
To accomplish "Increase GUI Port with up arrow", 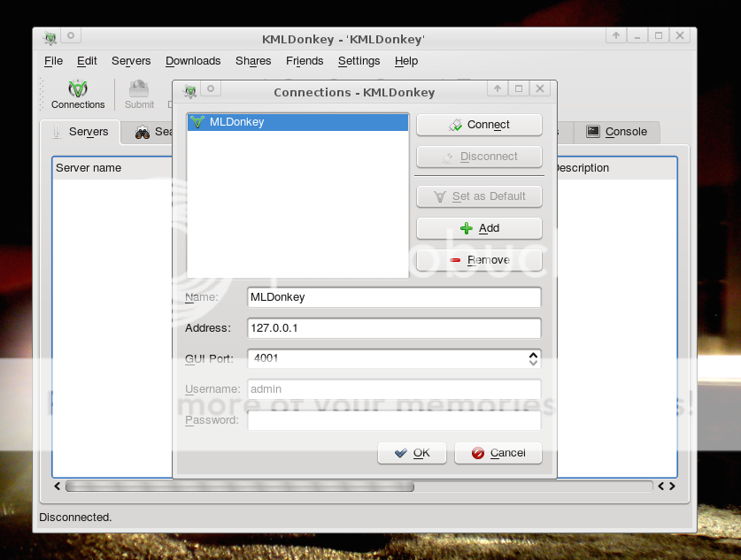I will (x=533, y=355).
